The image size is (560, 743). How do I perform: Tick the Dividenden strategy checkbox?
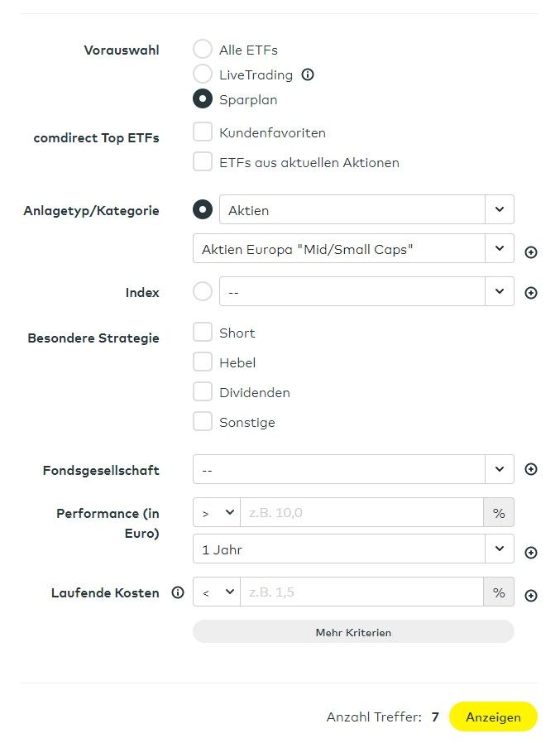(203, 392)
